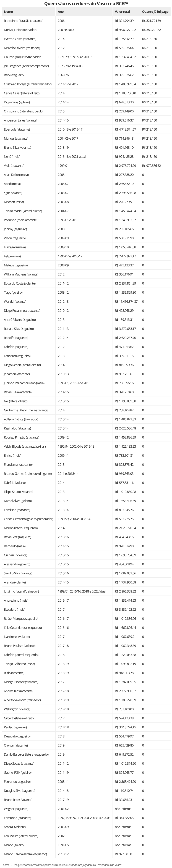172x868 pixels.
Task: Click the 'Ano' column header
Action: coord(61,12)
